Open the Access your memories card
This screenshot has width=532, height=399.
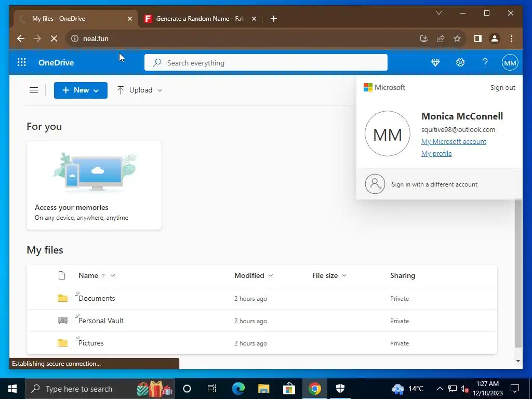[x=94, y=185]
